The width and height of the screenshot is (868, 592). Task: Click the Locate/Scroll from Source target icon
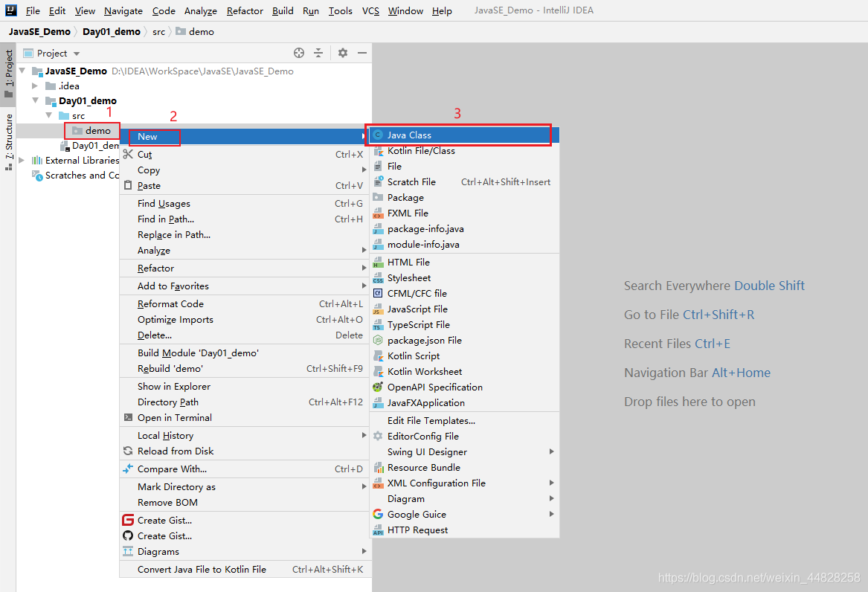(x=299, y=53)
